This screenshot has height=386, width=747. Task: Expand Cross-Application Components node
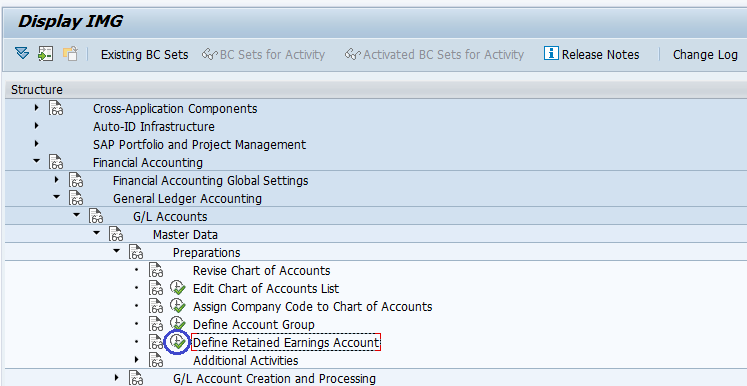coord(37,108)
